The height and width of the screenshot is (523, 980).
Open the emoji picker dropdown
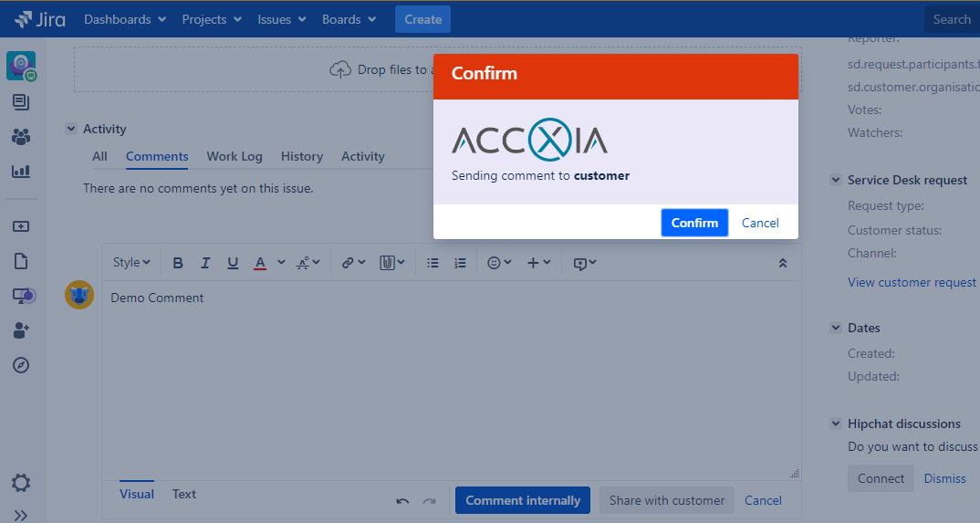[499, 263]
